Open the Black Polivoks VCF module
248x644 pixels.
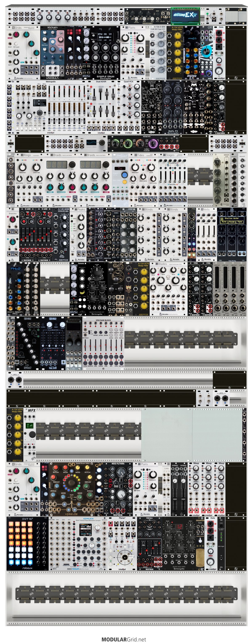coord(97,289)
